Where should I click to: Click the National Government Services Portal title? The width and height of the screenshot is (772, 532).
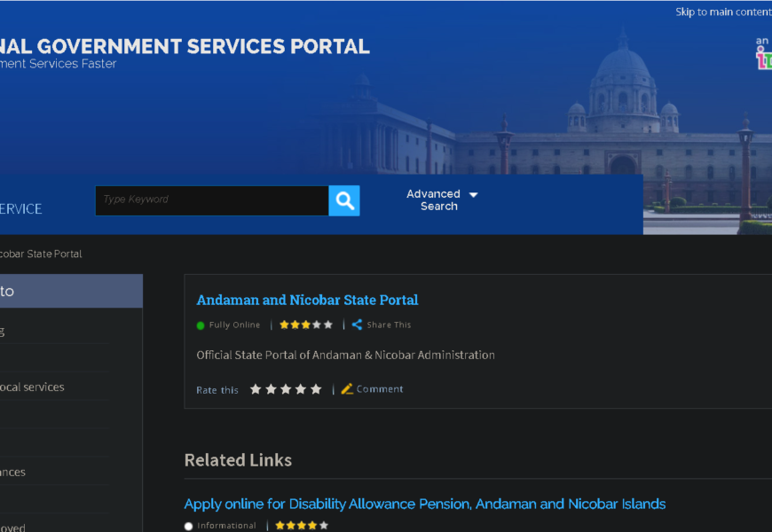[185, 46]
